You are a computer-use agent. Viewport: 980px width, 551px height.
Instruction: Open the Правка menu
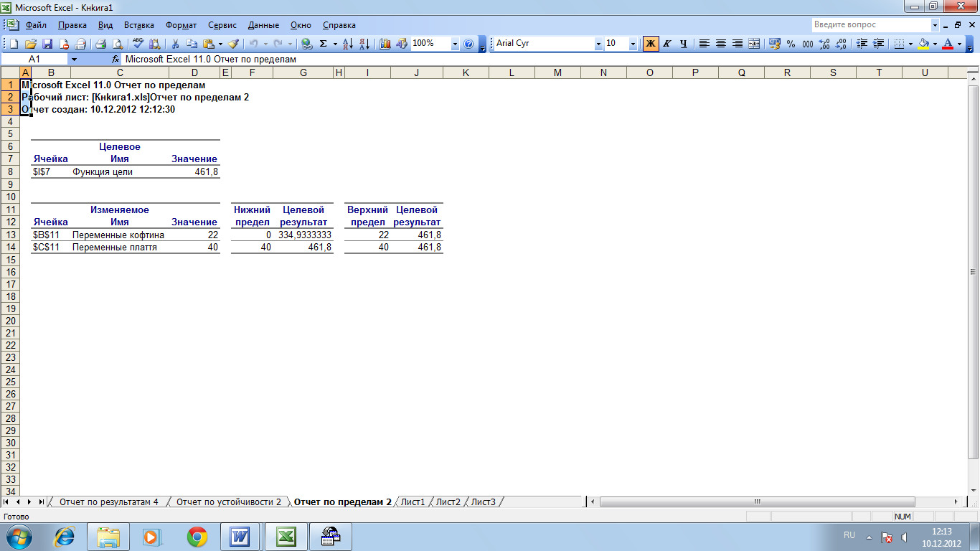(72, 25)
